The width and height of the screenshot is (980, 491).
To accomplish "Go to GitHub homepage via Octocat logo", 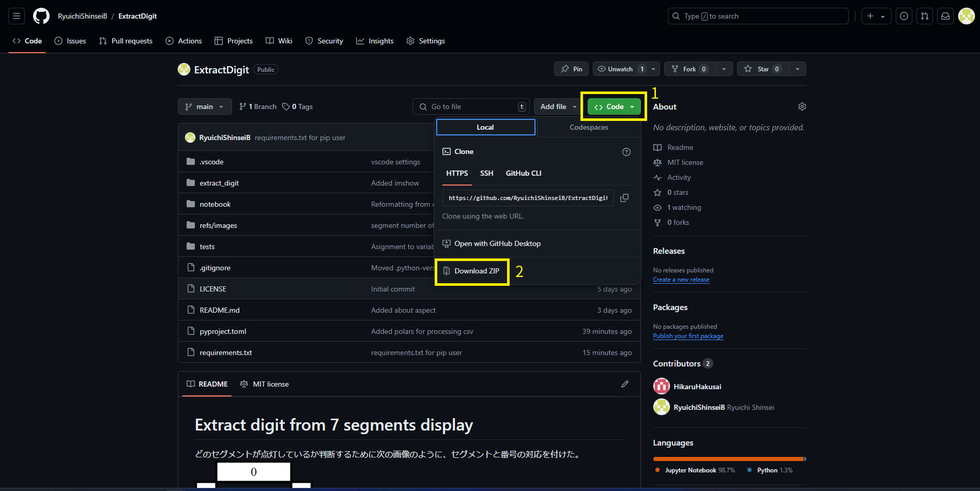I will tap(41, 16).
